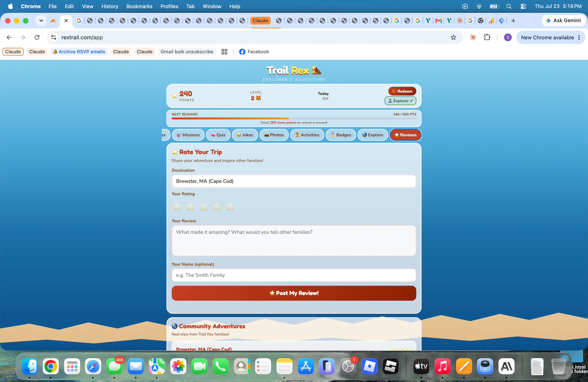Open the Jokes tab

point(245,135)
